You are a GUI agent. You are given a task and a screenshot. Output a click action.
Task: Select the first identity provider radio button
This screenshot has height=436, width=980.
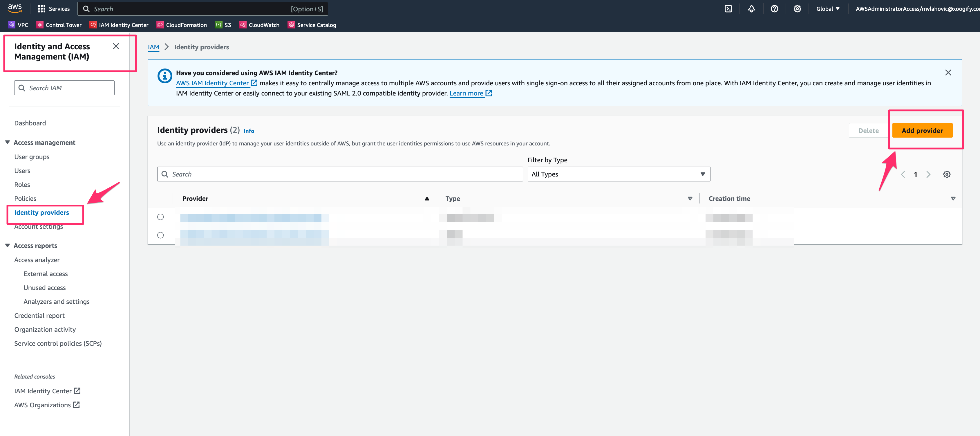pos(160,217)
